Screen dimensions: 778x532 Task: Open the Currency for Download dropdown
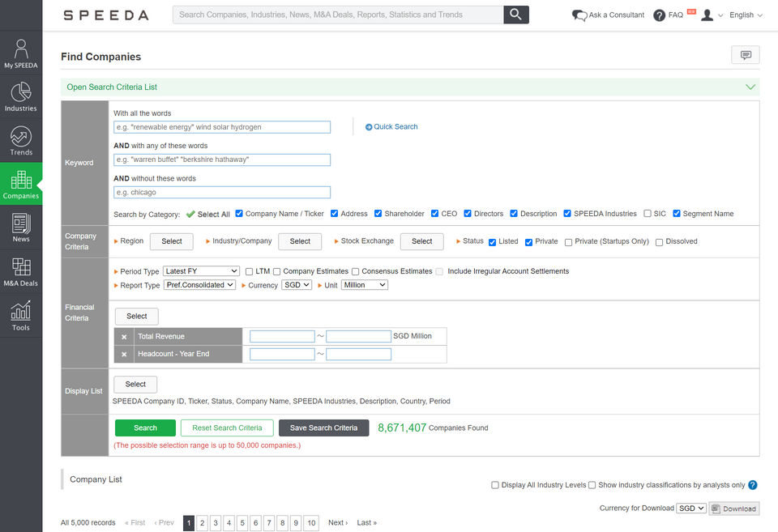click(691, 509)
